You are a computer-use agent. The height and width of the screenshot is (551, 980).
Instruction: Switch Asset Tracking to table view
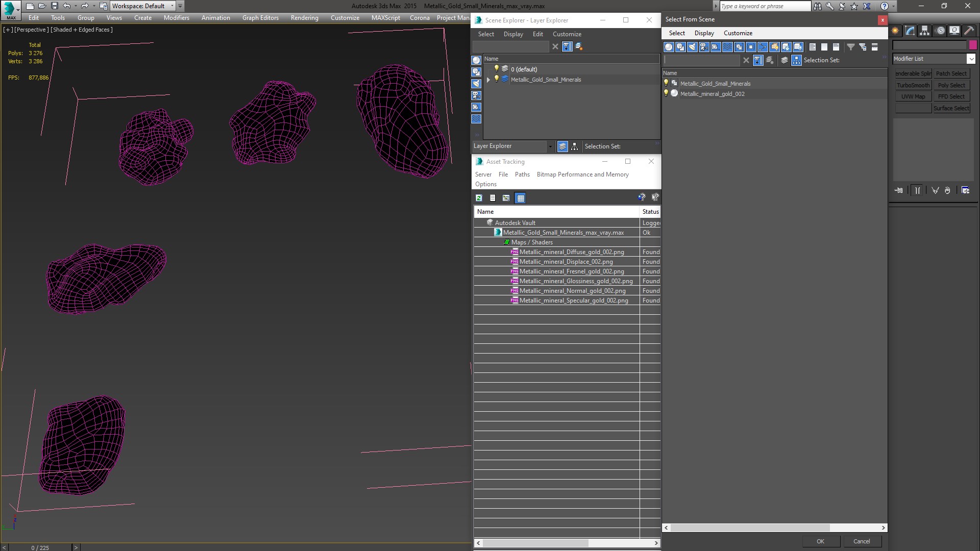pos(520,198)
